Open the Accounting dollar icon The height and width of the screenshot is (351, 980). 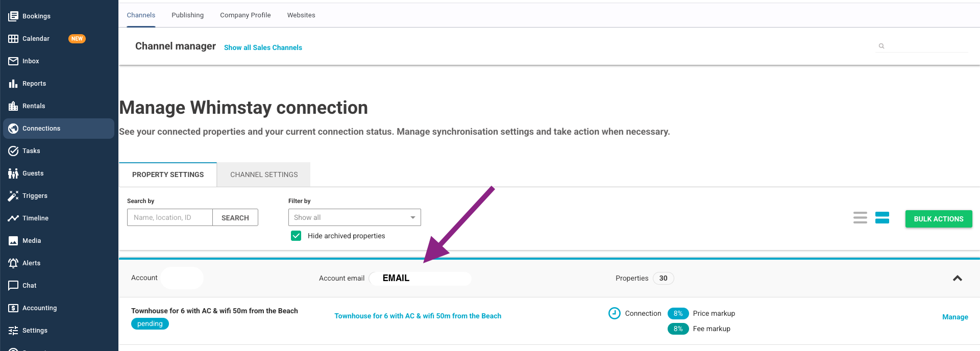(13, 308)
